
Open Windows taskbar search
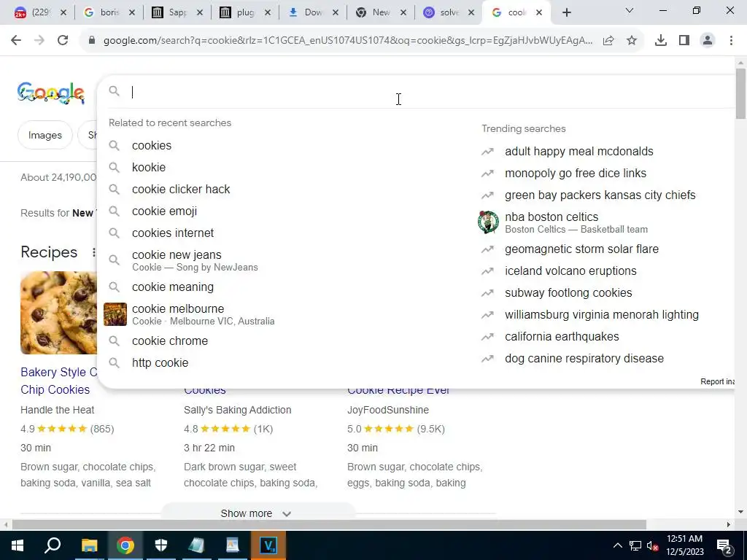point(53,545)
